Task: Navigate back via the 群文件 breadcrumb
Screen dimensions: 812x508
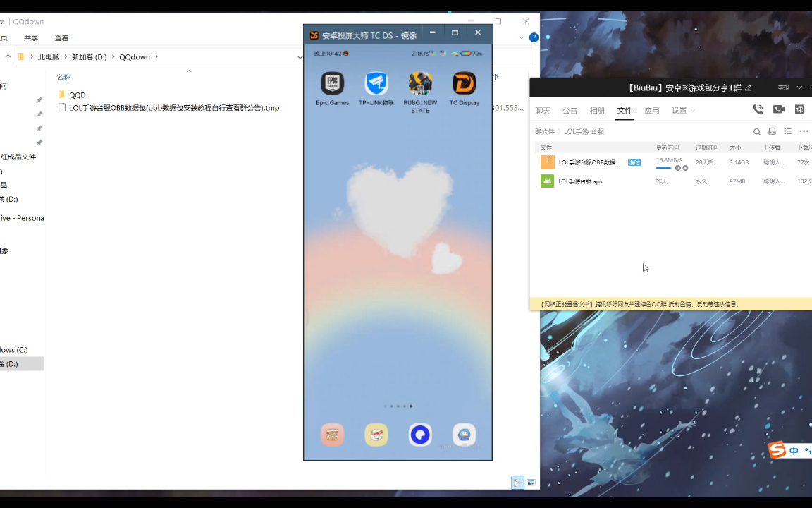Action: coord(545,131)
